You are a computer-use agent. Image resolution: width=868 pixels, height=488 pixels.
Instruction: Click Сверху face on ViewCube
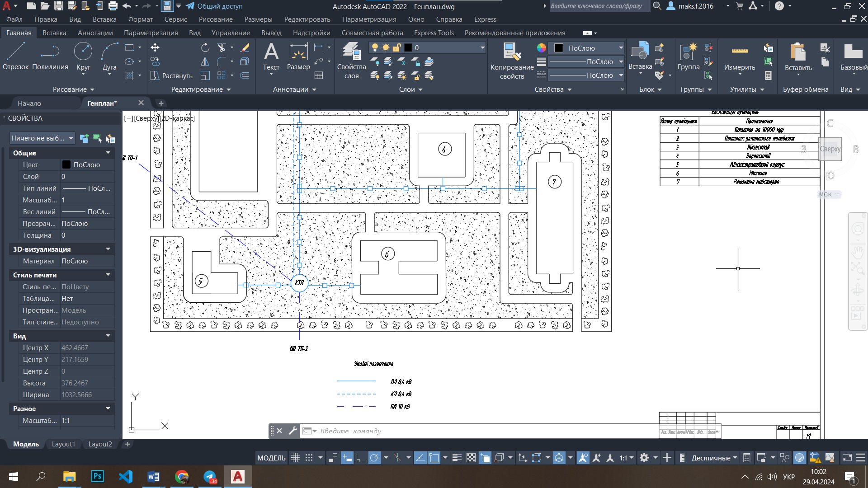tap(830, 149)
